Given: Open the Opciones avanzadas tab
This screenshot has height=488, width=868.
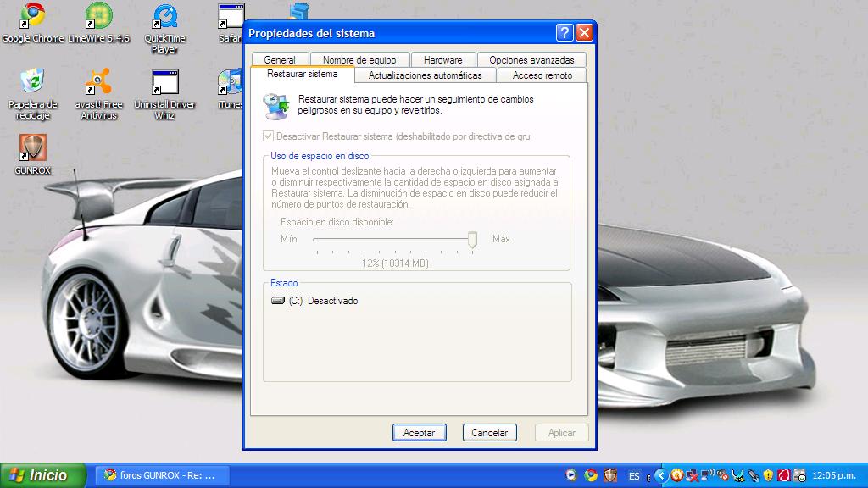Looking at the screenshot, I should click(x=531, y=60).
